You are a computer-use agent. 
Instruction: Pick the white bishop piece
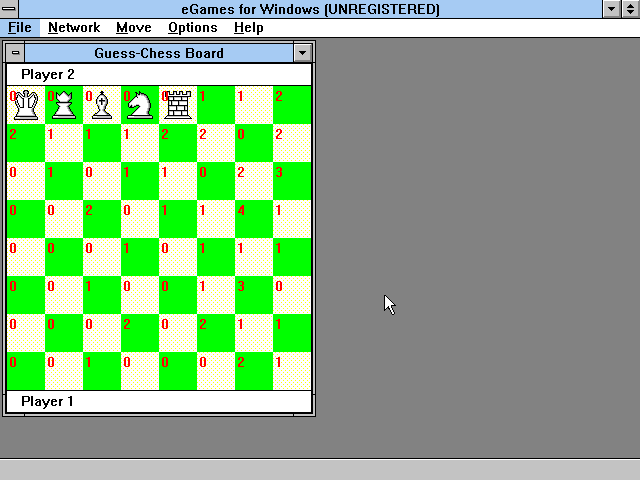point(102,104)
